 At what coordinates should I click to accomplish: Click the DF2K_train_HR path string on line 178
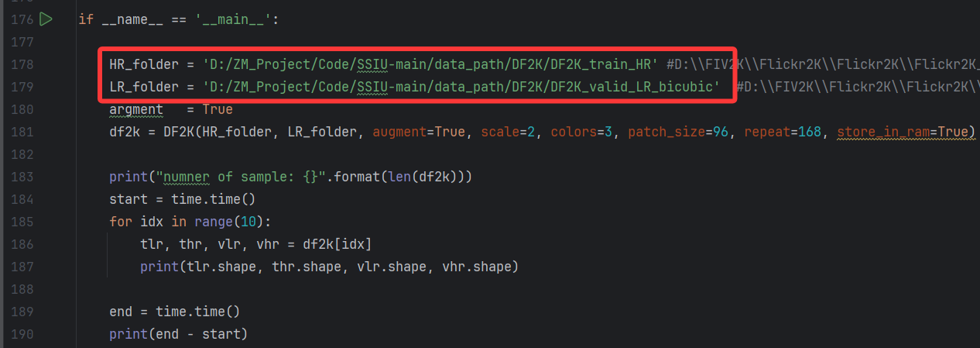pos(430,64)
